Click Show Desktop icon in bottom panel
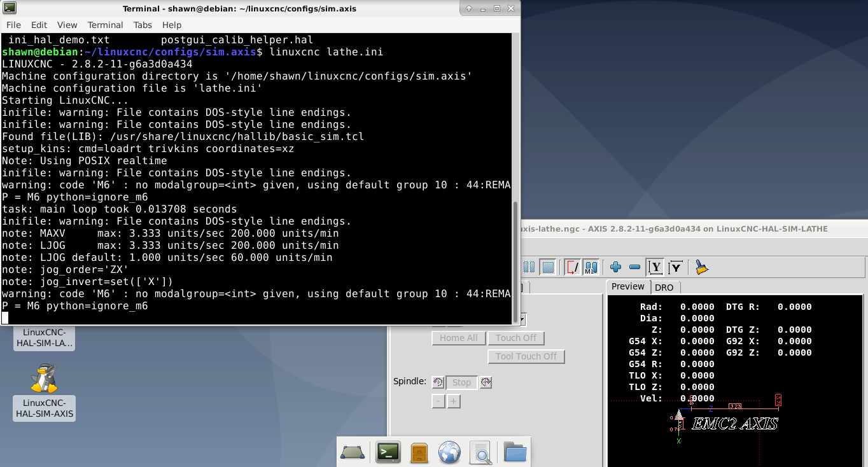 coord(353,452)
